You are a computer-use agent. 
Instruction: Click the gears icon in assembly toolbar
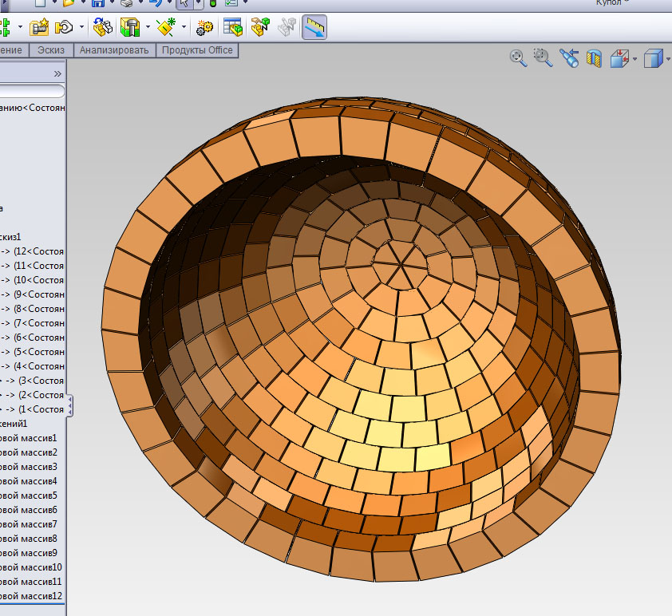point(204,28)
